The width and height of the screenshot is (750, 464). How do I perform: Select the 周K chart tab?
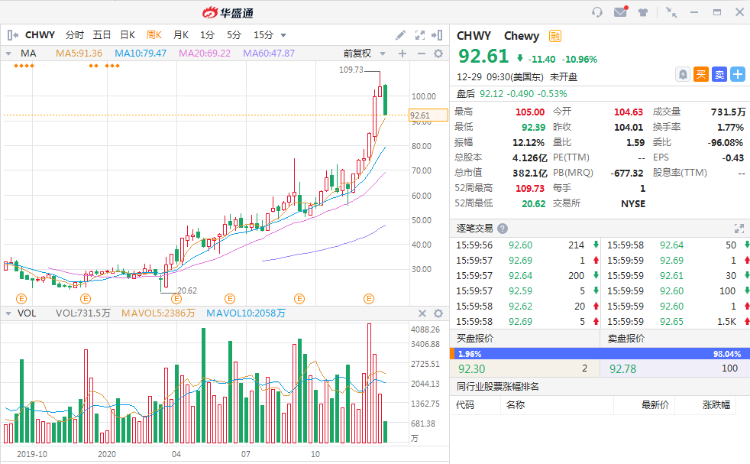coord(154,35)
